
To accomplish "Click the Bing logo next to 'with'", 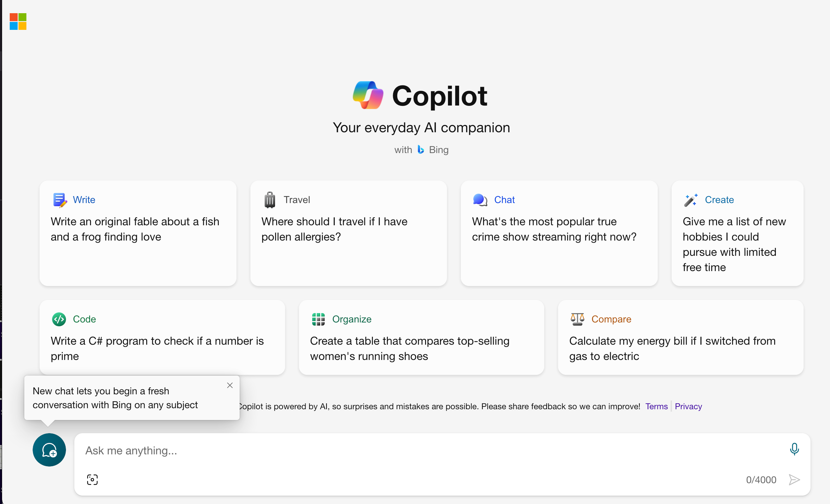I will pyautogui.click(x=421, y=150).
